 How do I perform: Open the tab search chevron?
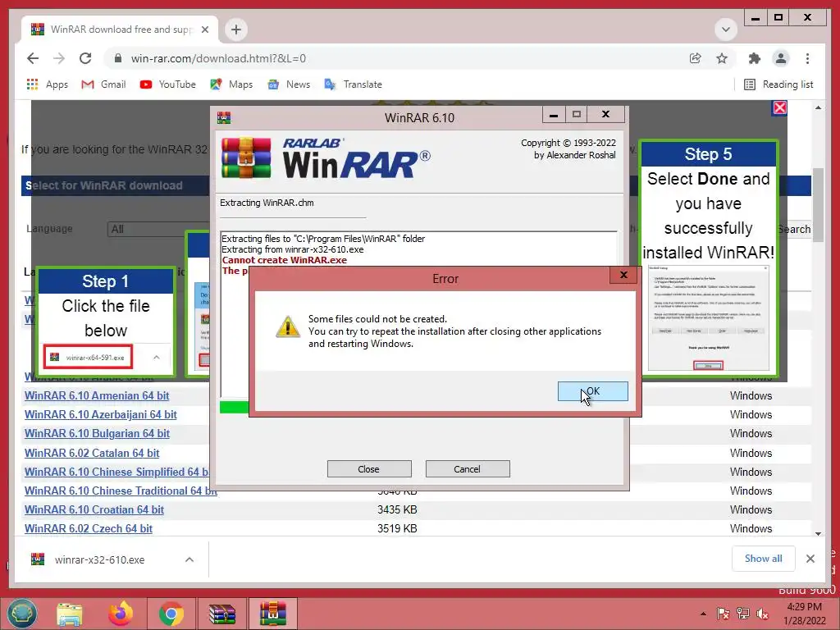(x=726, y=30)
